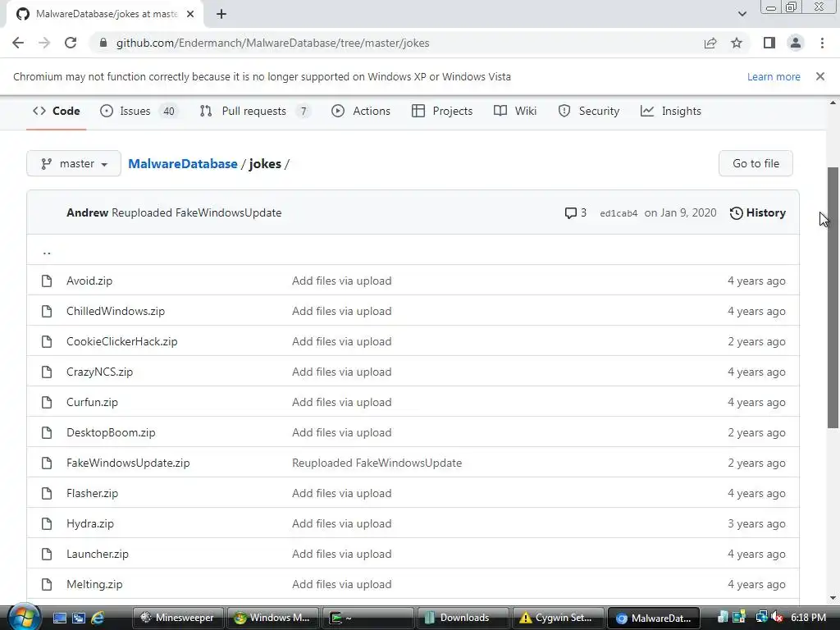Open the MalwareDatabase breadcrumb link
The height and width of the screenshot is (630, 840).
coord(183,164)
